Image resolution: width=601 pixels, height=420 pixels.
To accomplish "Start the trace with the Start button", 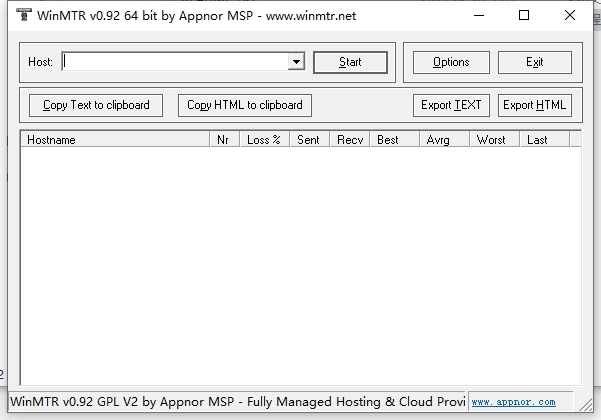I will [350, 62].
